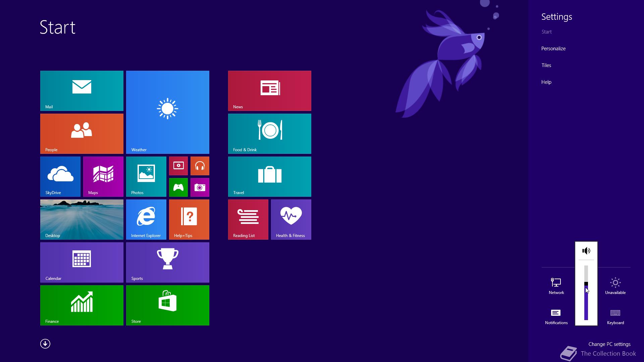
Task: Launch the SkyDrive tile
Action: (x=60, y=177)
